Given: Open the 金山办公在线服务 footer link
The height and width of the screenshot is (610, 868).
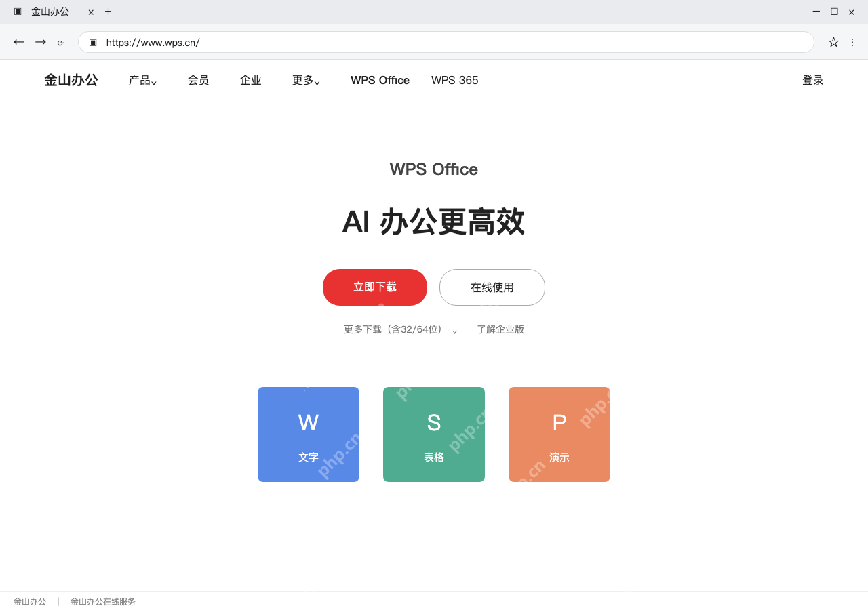Looking at the screenshot, I should tap(103, 601).
